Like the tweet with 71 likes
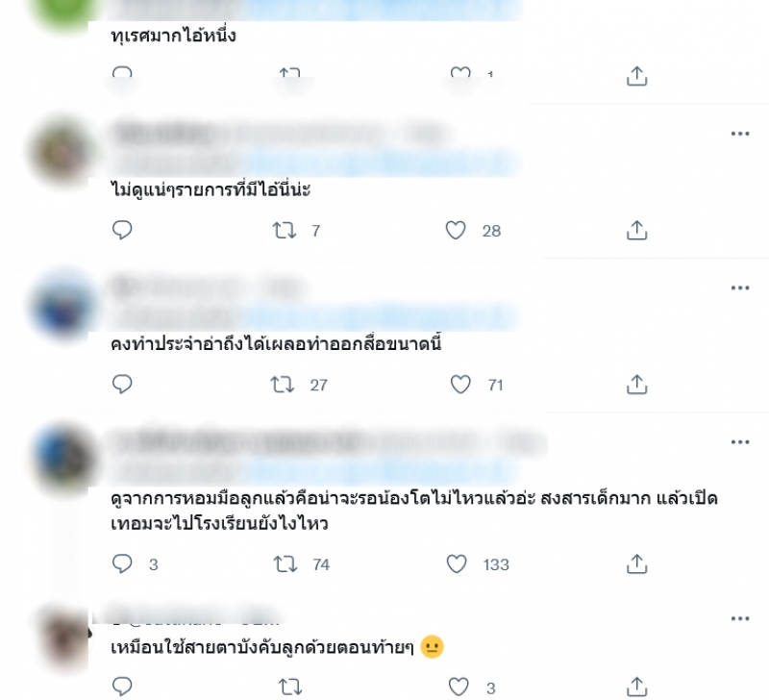Screen dimensions: 769x700 click(x=460, y=384)
